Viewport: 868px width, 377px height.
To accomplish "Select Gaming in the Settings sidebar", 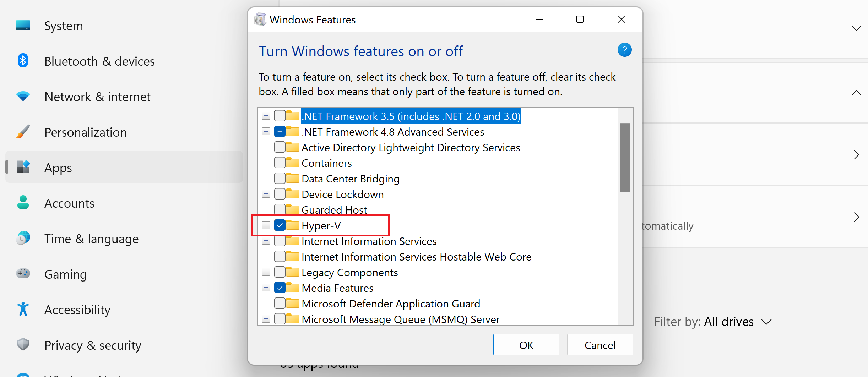I will [124, 274].
